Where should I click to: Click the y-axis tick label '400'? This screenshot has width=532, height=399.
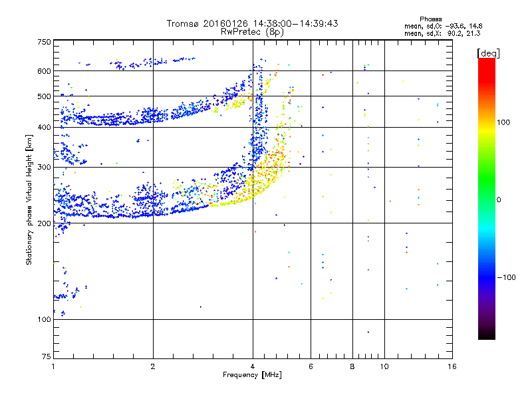click(x=44, y=128)
